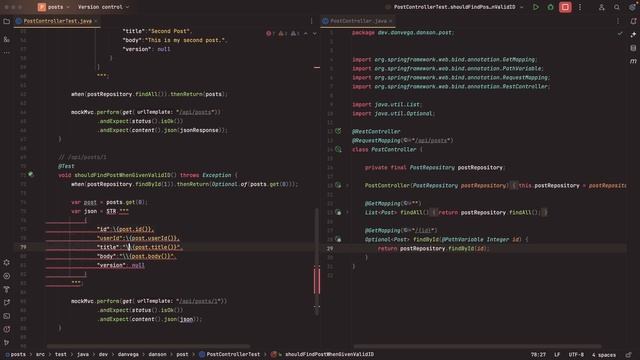Screen dimensions: 640x360
Task: Open Search Everywhere magnifier
Action: 617,7
